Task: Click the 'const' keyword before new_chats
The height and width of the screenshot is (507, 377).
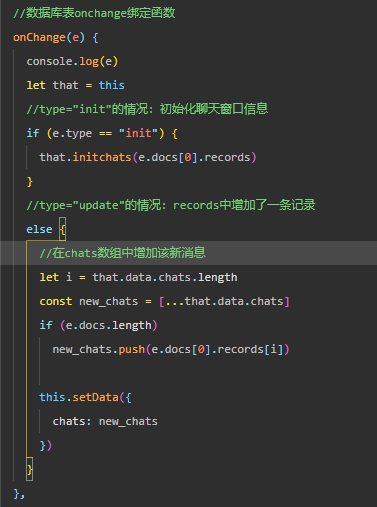Action: pos(56,301)
